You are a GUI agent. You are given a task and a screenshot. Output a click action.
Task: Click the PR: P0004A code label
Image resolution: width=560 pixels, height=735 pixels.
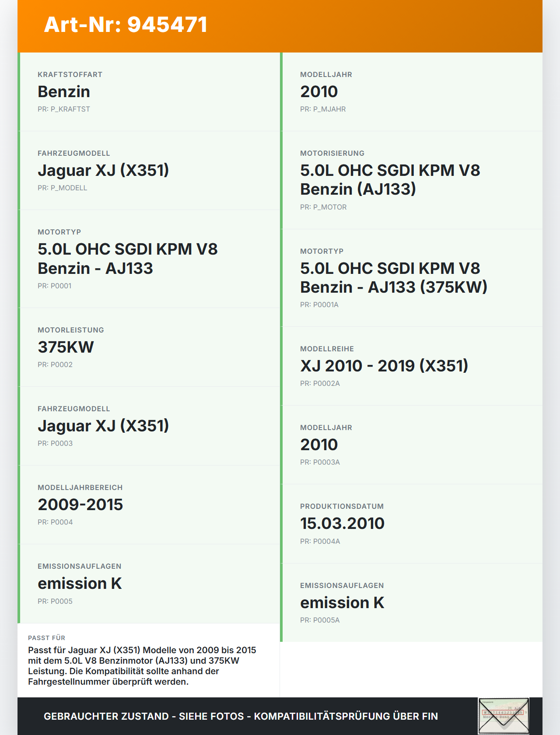[x=320, y=541]
